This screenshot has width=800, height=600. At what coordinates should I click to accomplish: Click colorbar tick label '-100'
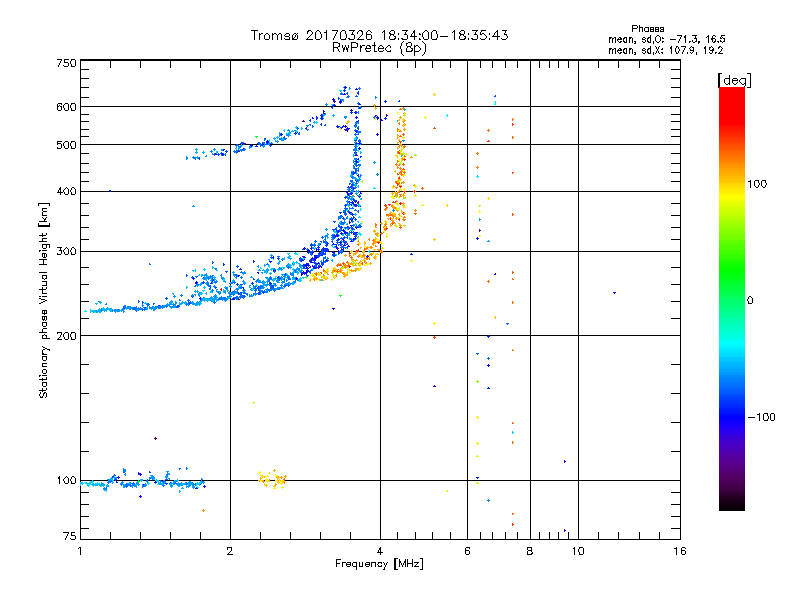tap(762, 417)
